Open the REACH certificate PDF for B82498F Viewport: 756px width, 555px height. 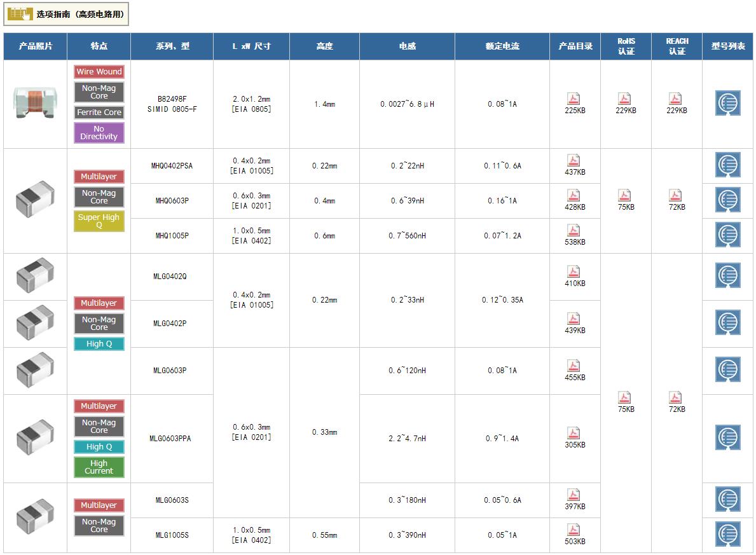tap(676, 99)
